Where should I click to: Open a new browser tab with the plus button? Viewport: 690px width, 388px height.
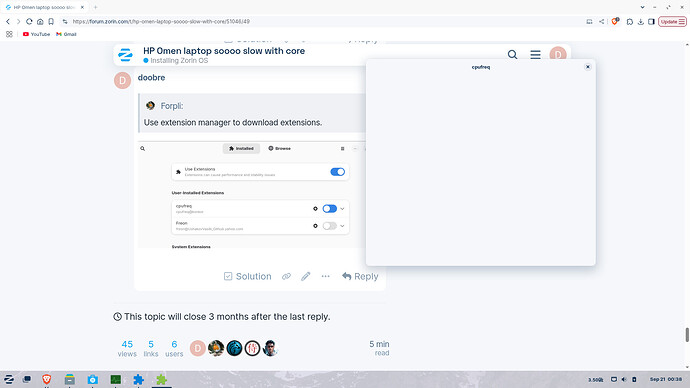pyautogui.click(x=95, y=7)
